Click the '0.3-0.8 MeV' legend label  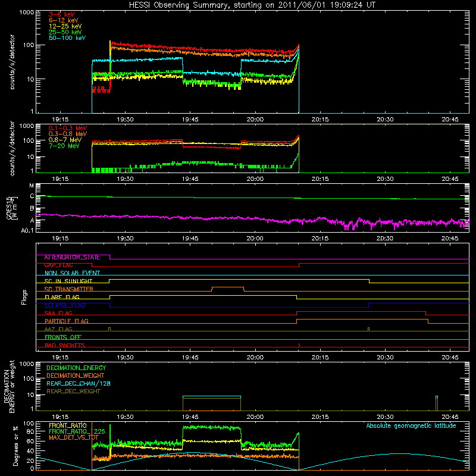click(68, 134)
